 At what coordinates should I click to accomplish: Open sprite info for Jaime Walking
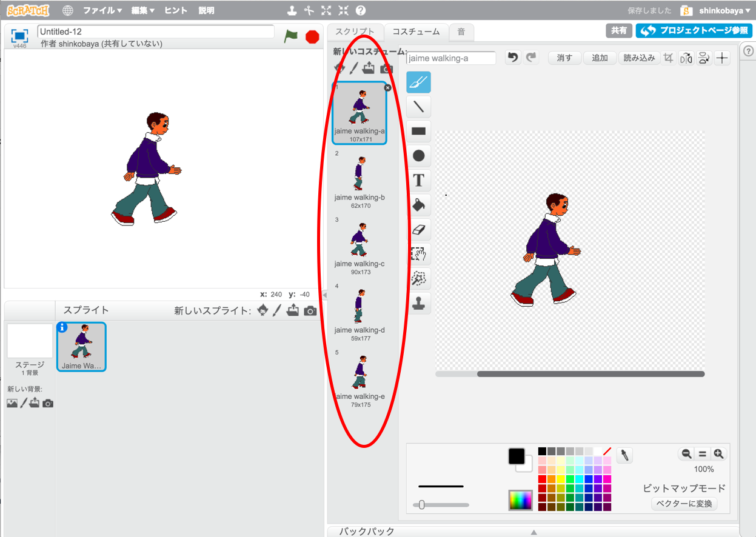(62, 327)
